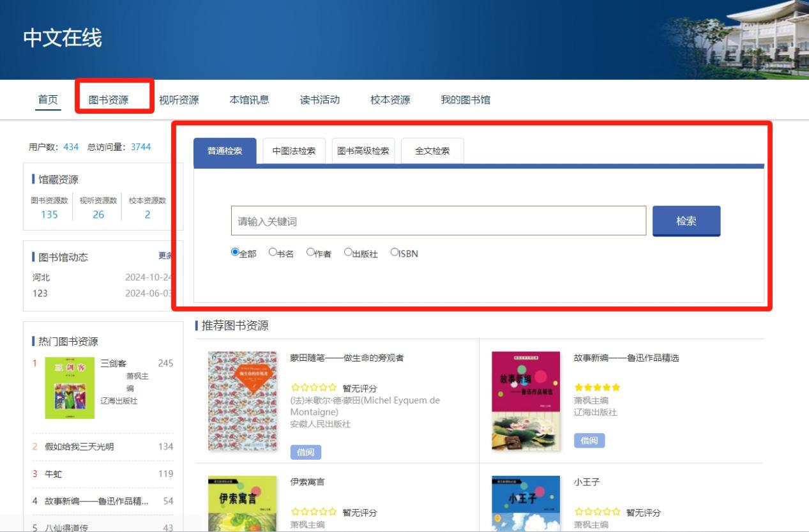Open the 图书高级检索 tab
This screenshot has height=532, width=809.
[363, 151]
